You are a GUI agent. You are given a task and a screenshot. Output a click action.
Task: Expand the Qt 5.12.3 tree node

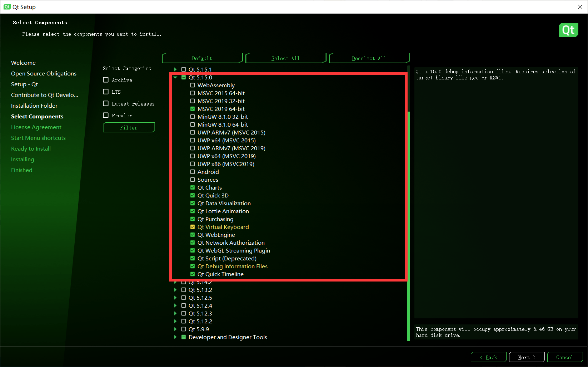point(175,313)
